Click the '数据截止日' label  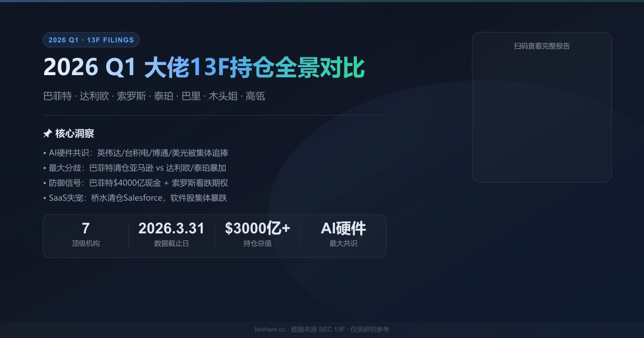[172, 244]
